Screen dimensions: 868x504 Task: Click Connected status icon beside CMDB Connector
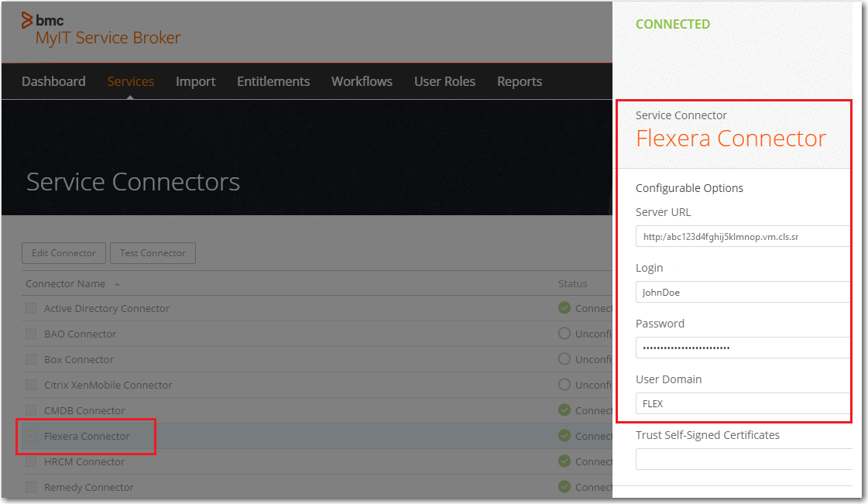[564, 410]
